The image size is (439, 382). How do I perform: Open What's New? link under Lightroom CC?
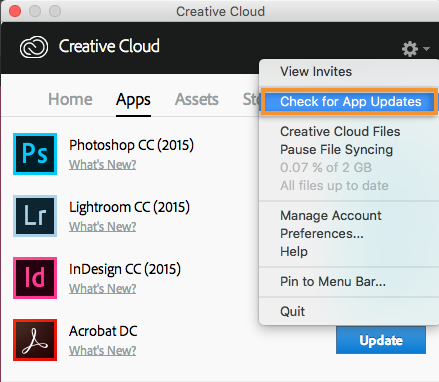tap(102, 227)
